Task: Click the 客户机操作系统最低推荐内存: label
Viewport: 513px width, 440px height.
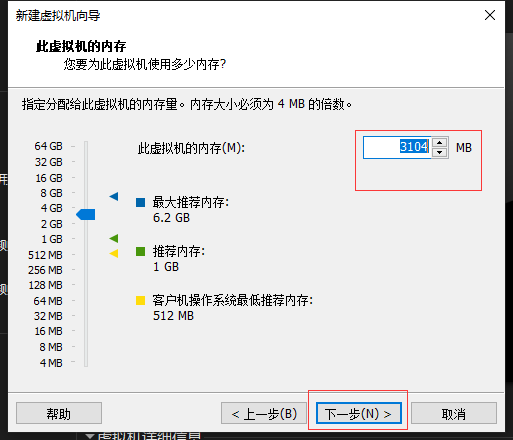Action: pyautogui.click(x=233, y=300)
